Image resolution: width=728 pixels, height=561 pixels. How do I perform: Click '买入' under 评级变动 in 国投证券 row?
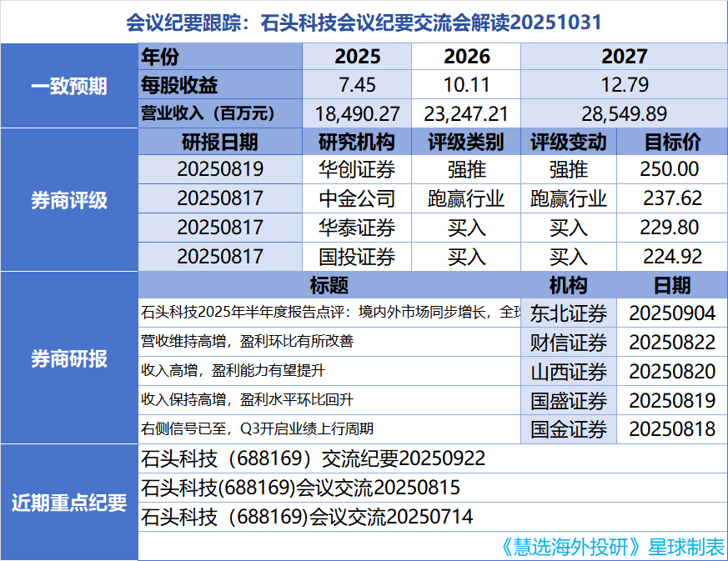pos(569,257)
